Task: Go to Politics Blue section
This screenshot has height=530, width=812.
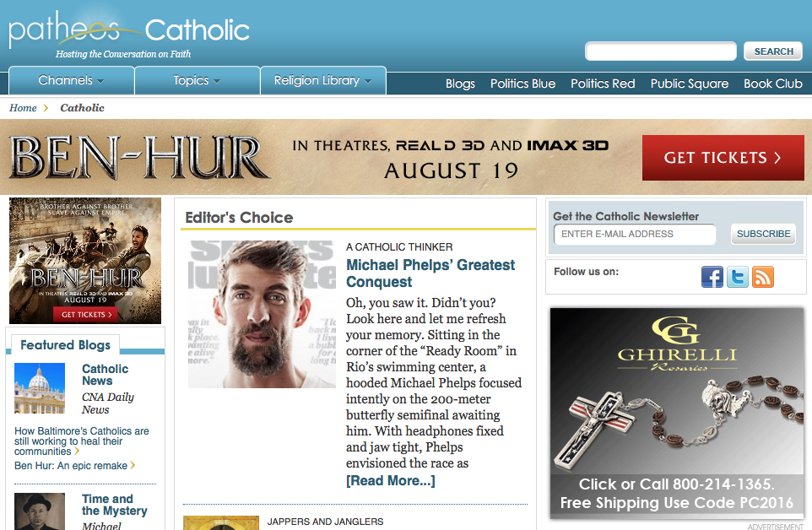Action: [522, 84]
